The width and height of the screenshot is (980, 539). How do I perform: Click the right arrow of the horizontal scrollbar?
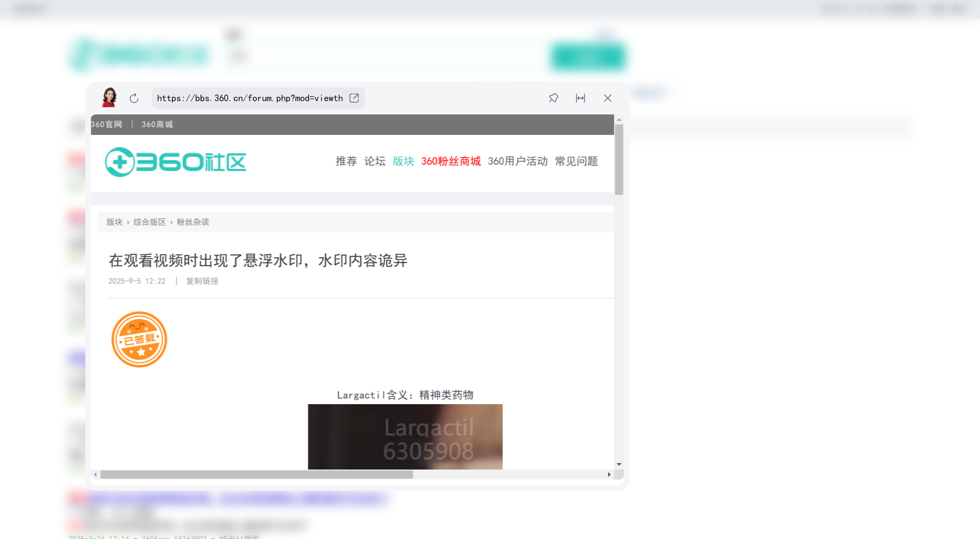(x=609, y=475)
